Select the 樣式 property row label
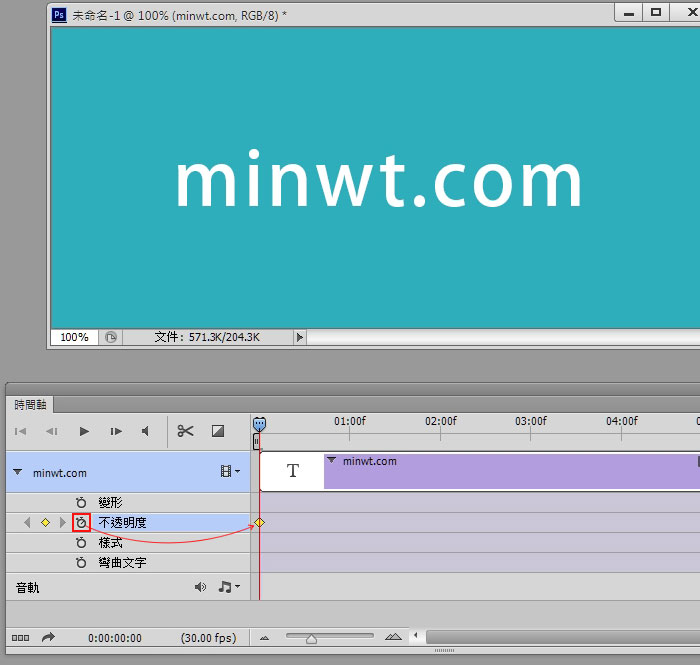Viewport: 700px width, 665px height. pos(110,543)
